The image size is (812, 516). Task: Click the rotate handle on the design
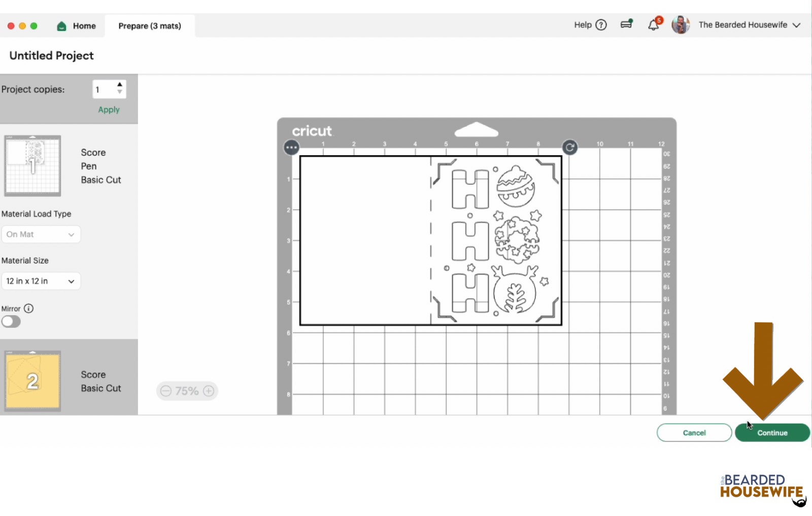(x=570, y=147)
